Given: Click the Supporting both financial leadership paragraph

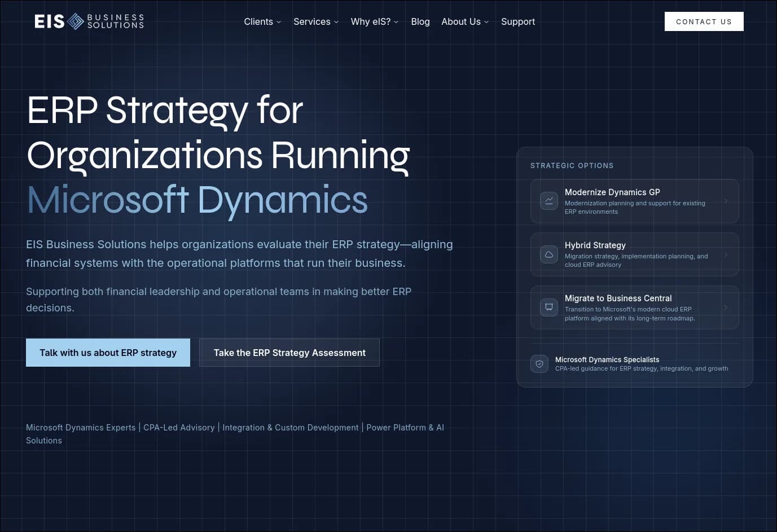Looking at the screenshot, I should point(219,300).
